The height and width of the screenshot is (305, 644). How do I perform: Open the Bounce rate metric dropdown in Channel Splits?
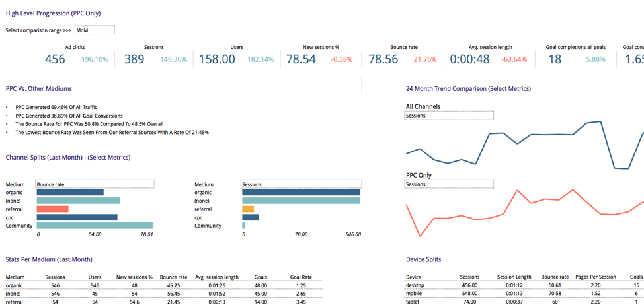pyautogui.click(x=95, y=184)
